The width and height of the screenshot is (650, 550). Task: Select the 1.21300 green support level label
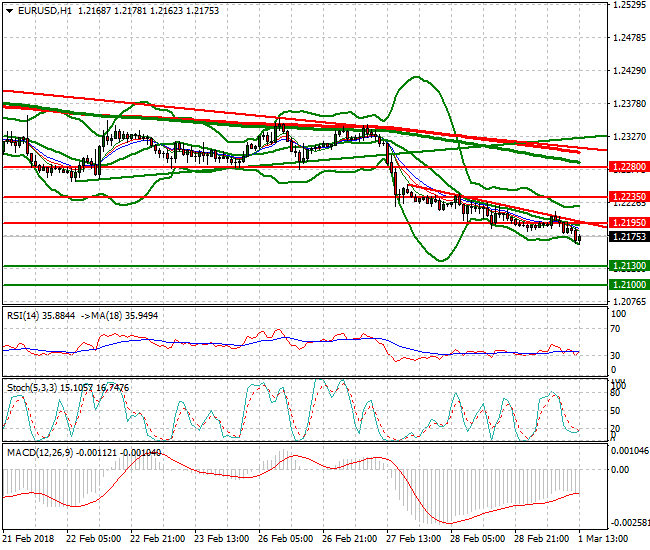(x=629, y=266)
